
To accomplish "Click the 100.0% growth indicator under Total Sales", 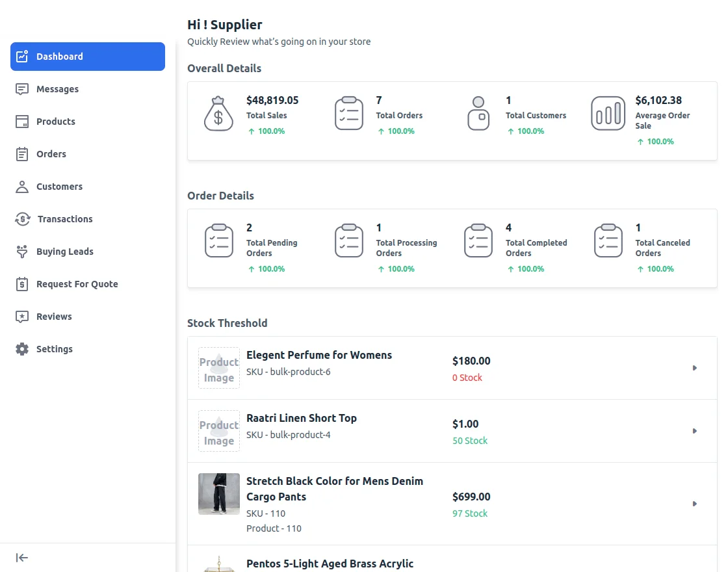I will 266,131.
